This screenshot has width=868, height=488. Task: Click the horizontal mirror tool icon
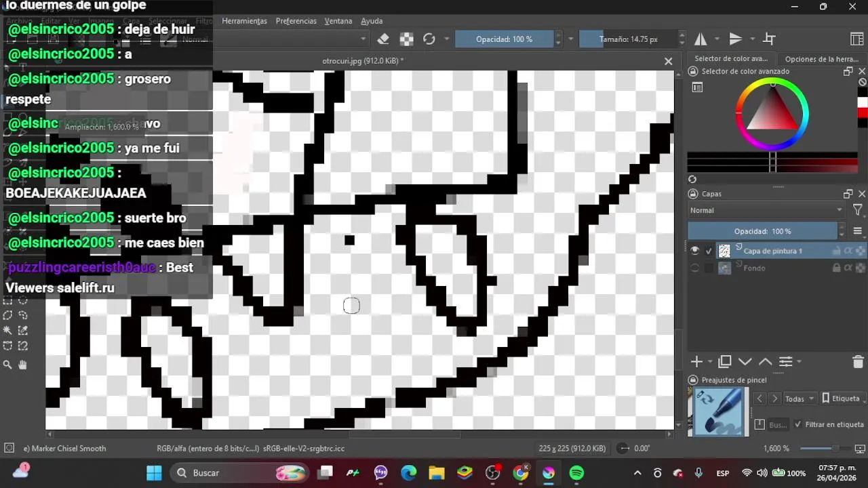point(701,39)
